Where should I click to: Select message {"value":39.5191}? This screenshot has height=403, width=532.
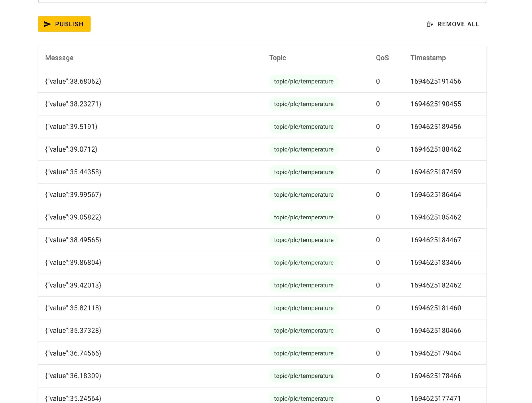coord(71,127)
